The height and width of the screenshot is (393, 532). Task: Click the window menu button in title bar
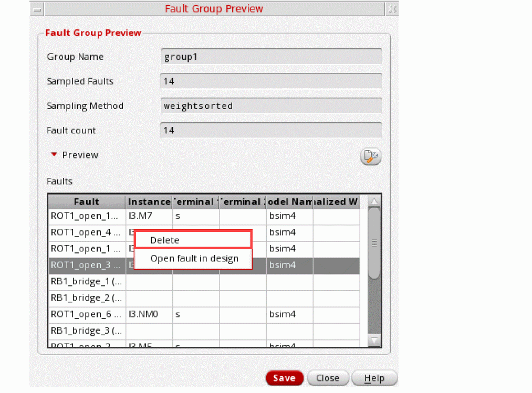[37, 9]
